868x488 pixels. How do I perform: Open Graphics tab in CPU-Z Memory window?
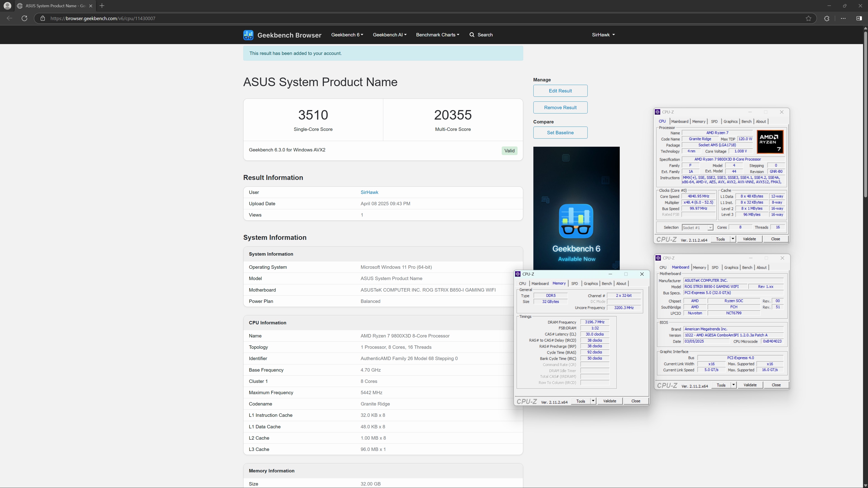click(x=591, y=284)
